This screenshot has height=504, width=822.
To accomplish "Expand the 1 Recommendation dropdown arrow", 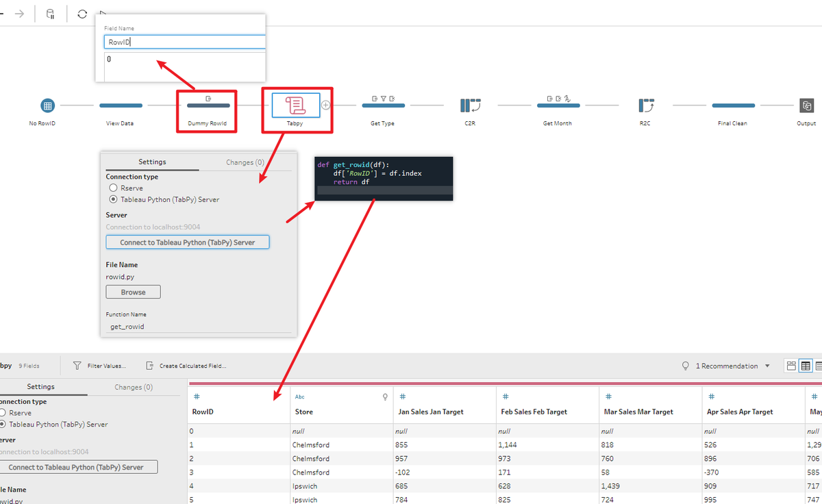I will (x=767, y=366).
